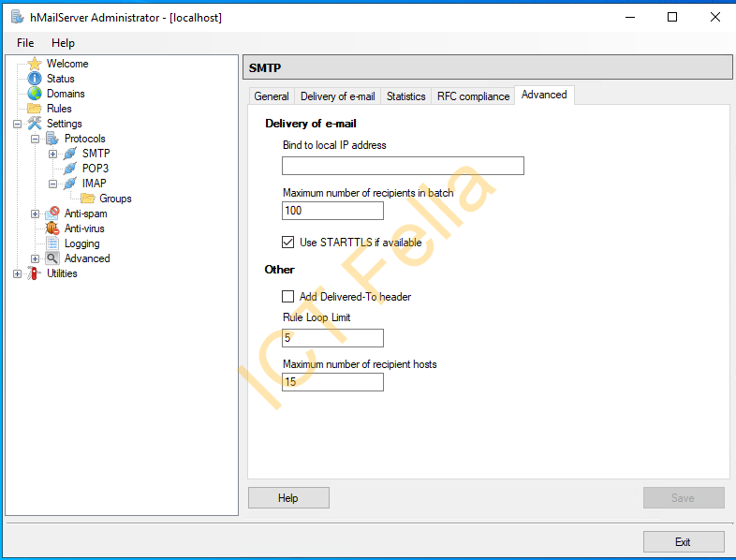The width and height of the screenshot is (736, 560).
Task: Click the Domains globe icon
Action: coord(35,94)
